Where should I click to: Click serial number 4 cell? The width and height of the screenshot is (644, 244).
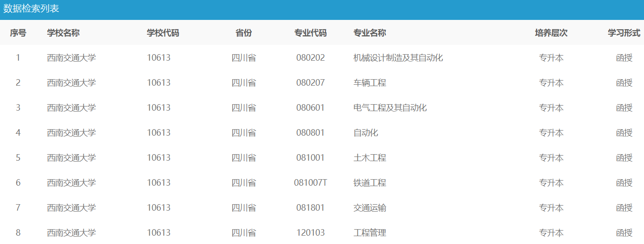click(x=18, y=133)
